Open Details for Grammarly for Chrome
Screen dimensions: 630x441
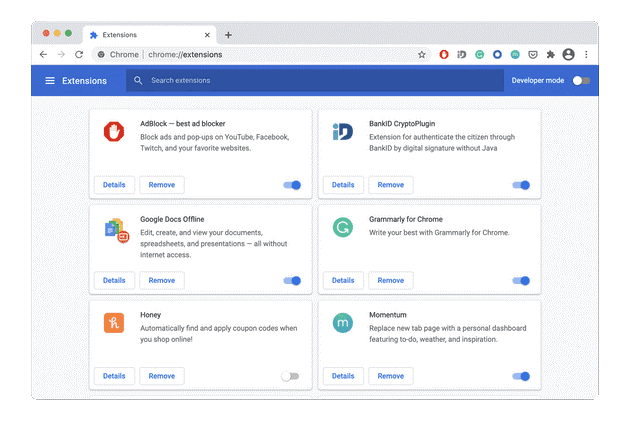[x=343, y=280]
